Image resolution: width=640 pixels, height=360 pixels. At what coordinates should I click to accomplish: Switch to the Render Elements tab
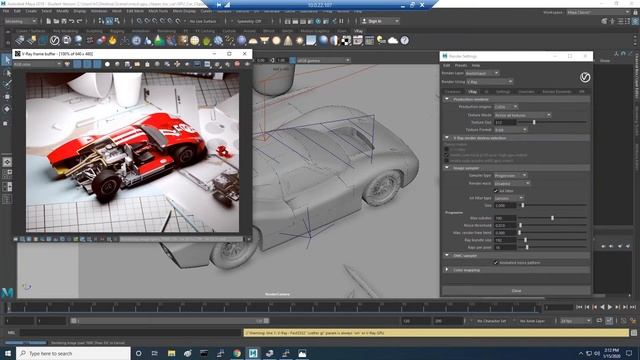(557, 92)
